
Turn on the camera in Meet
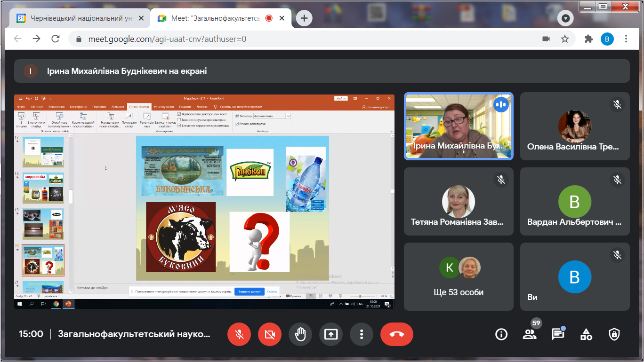(x=270, y=334)
